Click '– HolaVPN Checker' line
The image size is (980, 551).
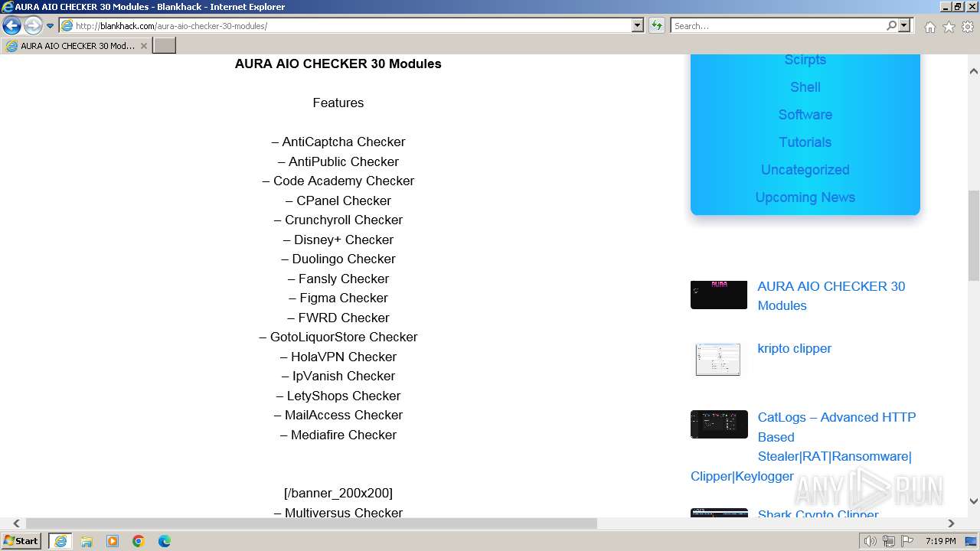pos(338,357)
